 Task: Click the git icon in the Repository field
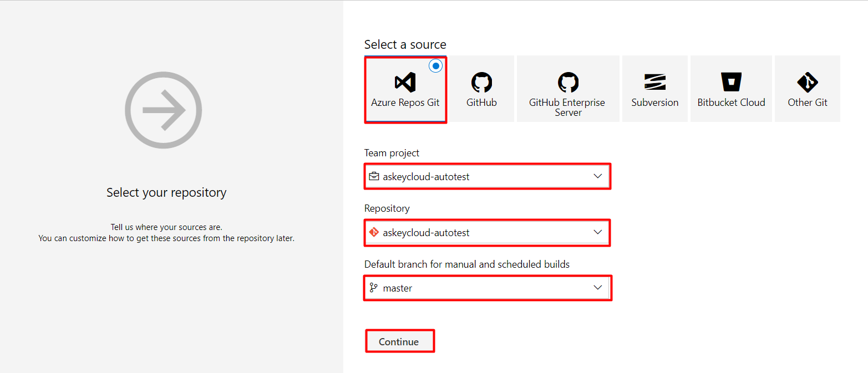coord(374,233)
